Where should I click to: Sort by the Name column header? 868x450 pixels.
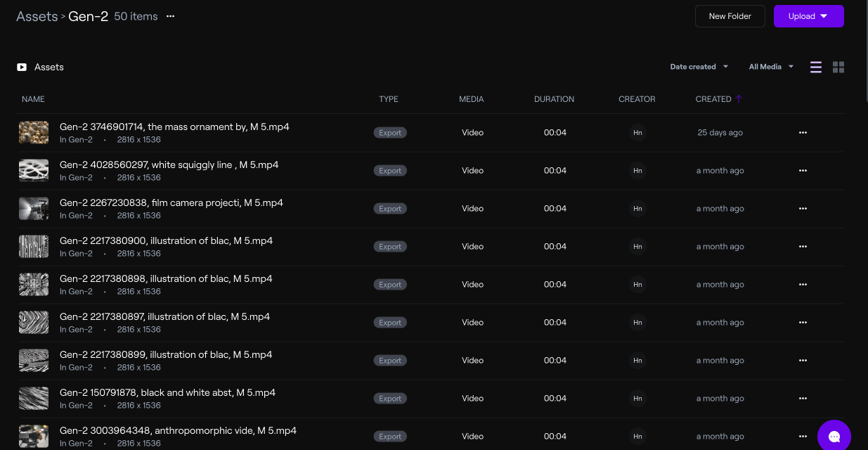point(33,99)
